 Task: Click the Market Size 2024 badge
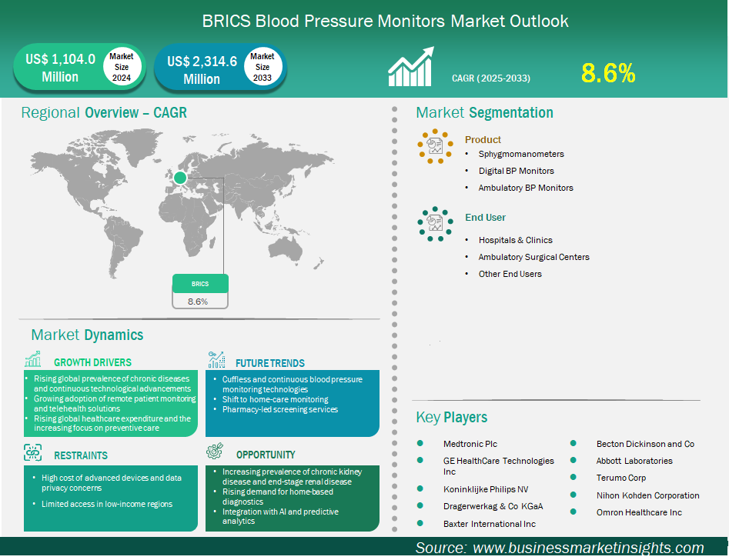point(121,68)
